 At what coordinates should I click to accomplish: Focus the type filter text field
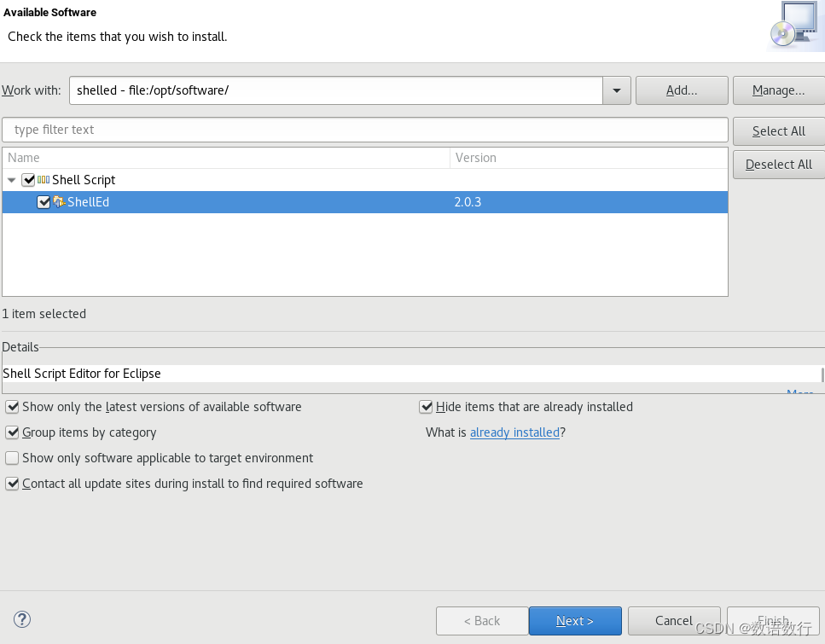tap(365, 130)
